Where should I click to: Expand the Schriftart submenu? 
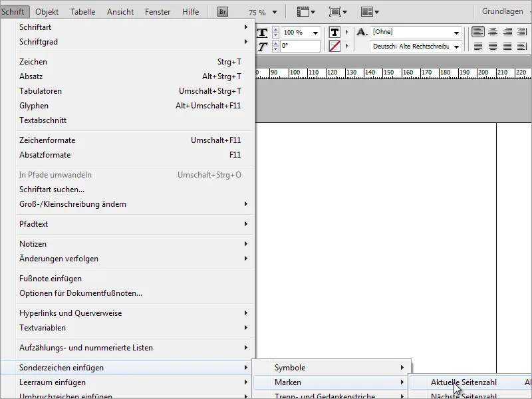coord(135,27)
